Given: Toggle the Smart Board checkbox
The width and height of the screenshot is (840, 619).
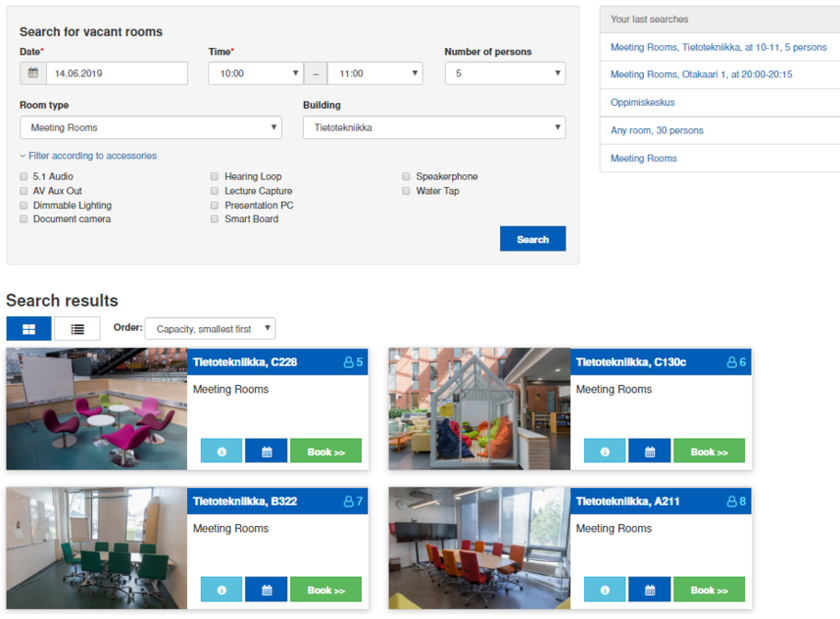Looking at the screenshot, I should (216, 219).
